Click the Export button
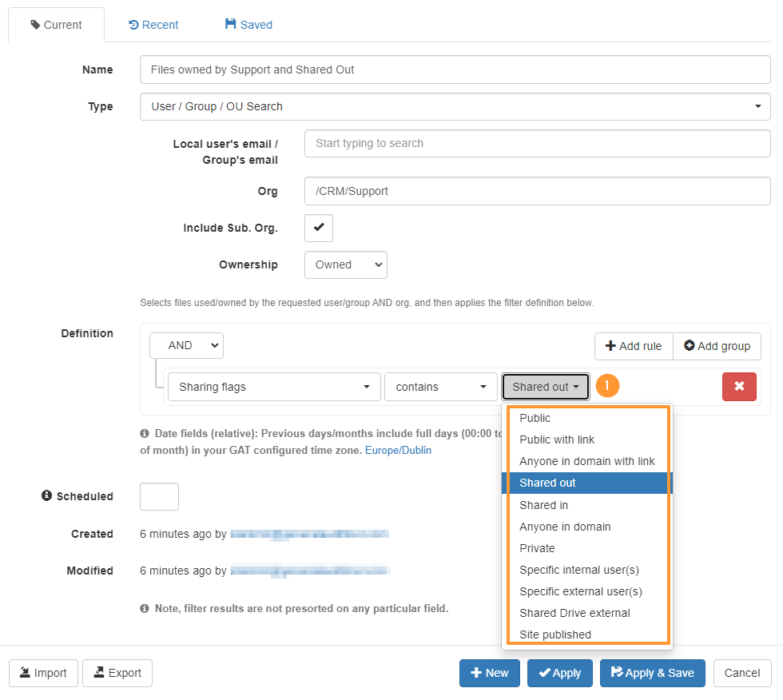 117,673
